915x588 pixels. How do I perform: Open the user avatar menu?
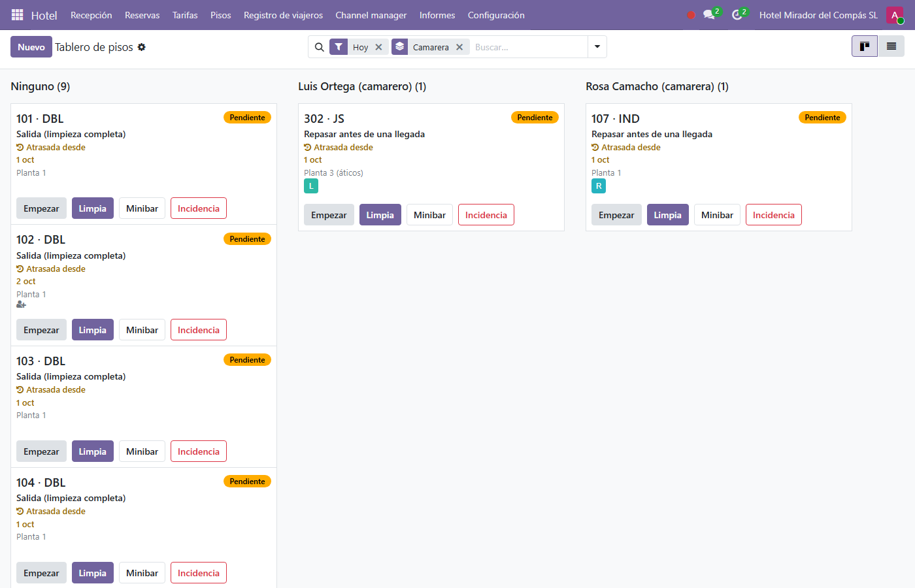[895, 15]
